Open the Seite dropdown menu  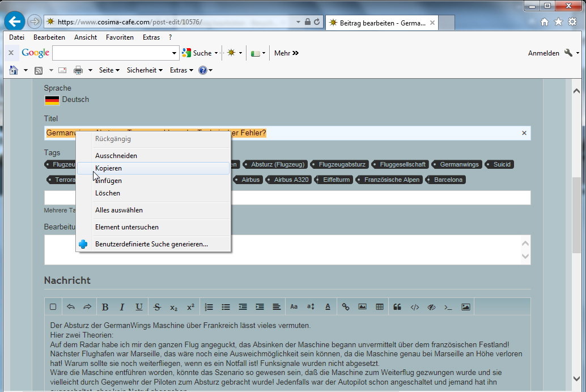pyautogui.click(x=109, y=70)
